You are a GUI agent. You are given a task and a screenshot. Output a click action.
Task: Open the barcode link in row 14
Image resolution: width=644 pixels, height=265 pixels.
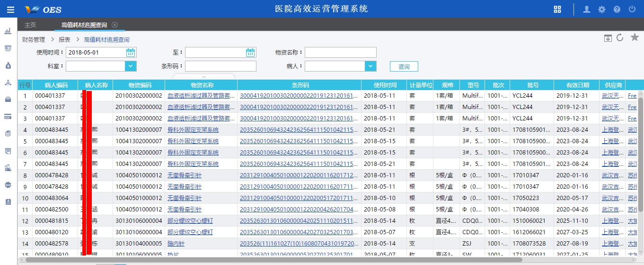pos(299,244)
